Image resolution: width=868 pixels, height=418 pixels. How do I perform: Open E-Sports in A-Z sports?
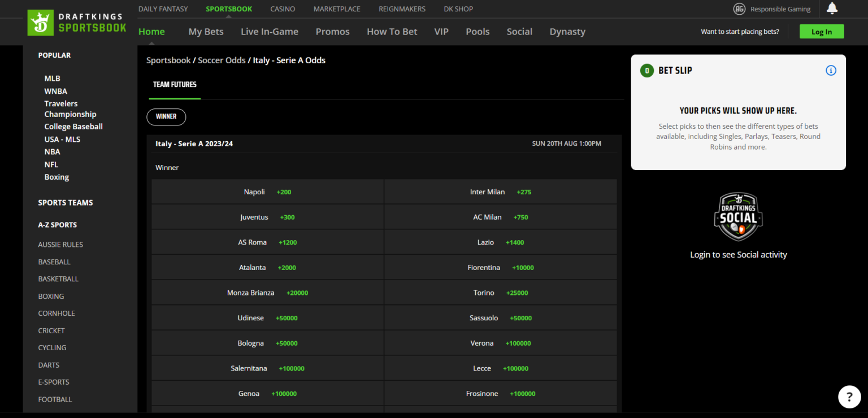click(54, 382)
